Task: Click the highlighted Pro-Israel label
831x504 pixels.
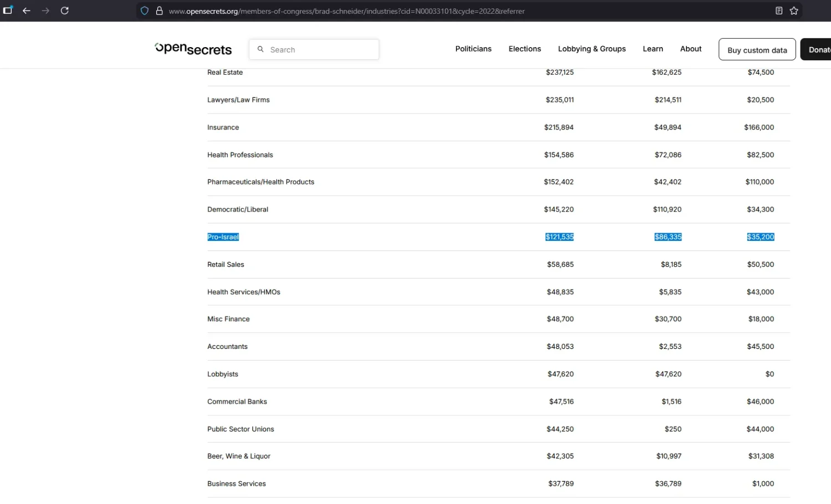Action: pos(223,237)
